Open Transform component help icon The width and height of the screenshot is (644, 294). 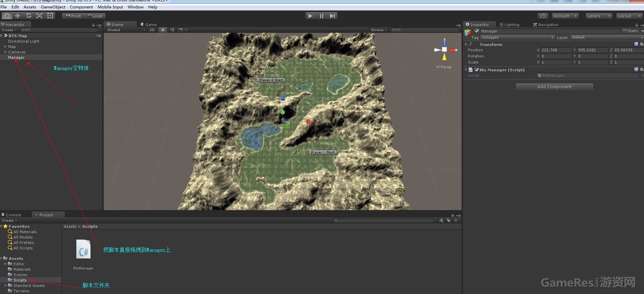pos(636,44)
